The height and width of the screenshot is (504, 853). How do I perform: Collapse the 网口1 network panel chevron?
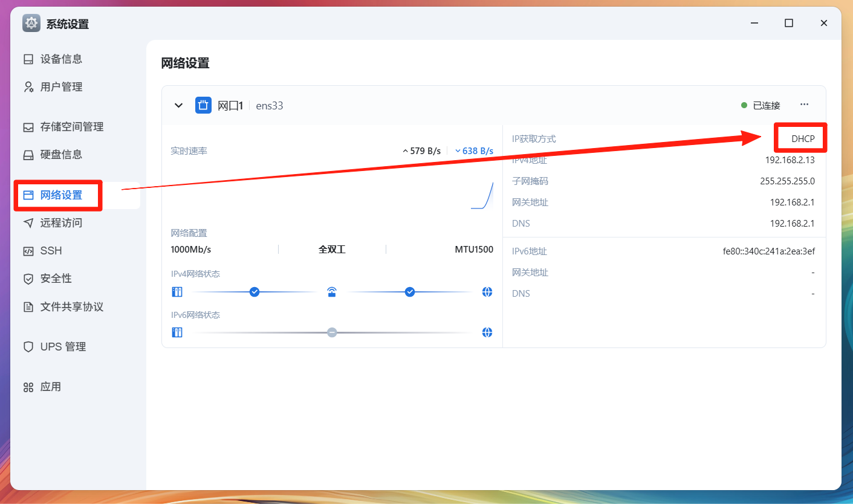click(178, 105)
